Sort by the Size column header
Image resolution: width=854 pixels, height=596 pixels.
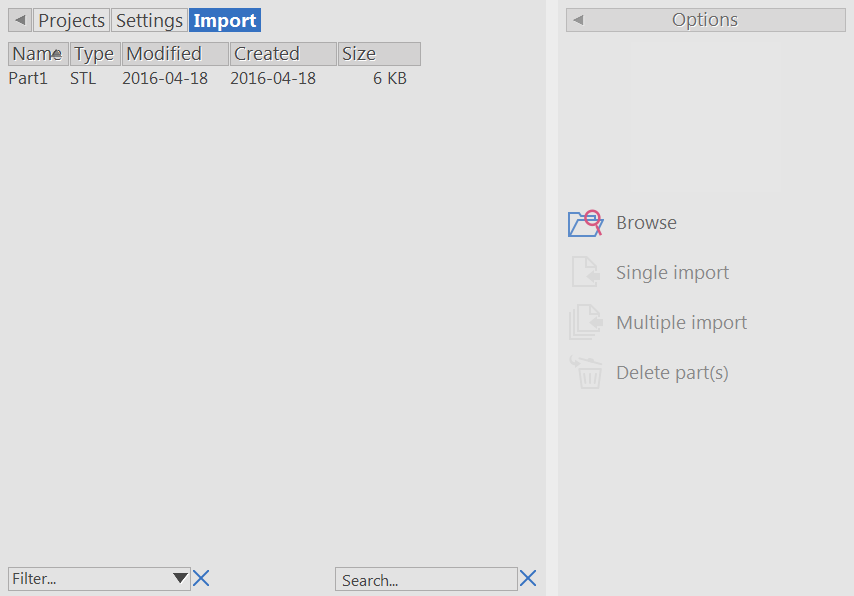click(378, 54)
